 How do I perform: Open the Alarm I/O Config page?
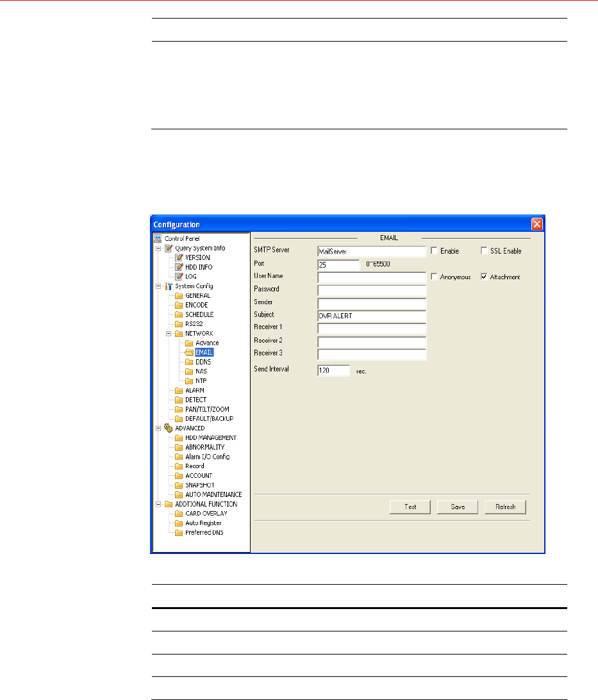pyautogui.click(x=208, y=457)
